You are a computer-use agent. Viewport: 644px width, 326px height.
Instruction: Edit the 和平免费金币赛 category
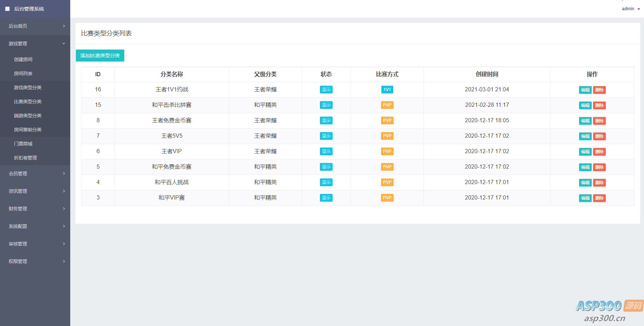585,167
